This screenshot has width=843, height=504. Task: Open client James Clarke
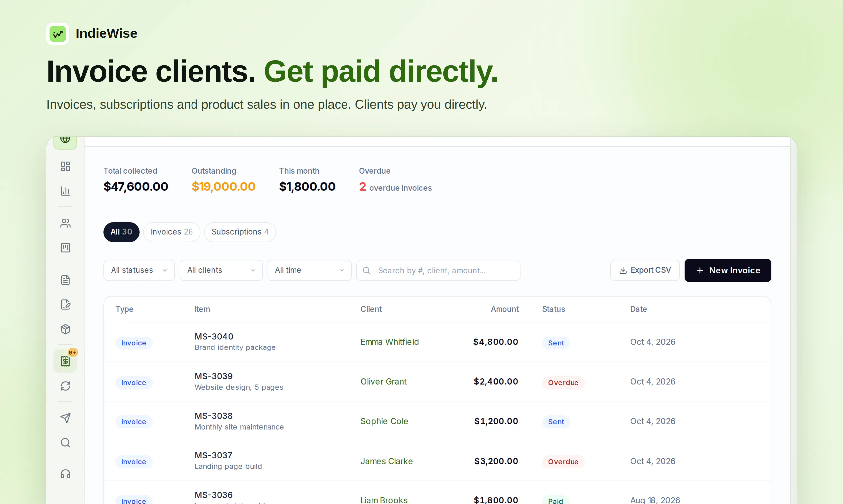pos(387,461)
